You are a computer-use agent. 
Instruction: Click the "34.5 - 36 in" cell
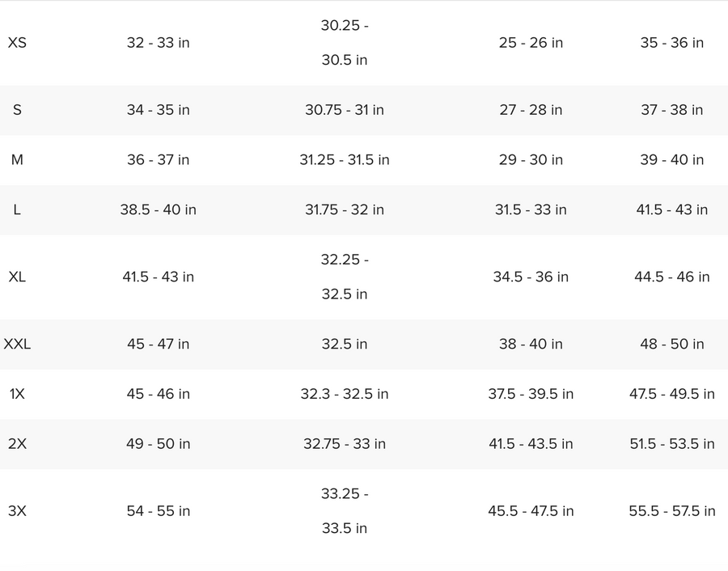(x=531, y=277)
